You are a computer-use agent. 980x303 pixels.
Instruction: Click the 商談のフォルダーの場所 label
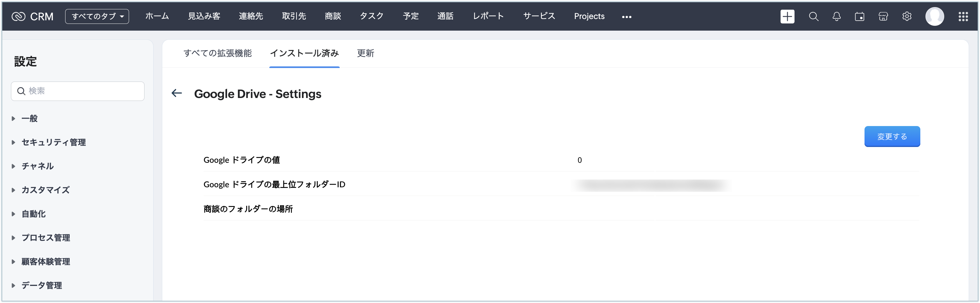click(248, 209)
